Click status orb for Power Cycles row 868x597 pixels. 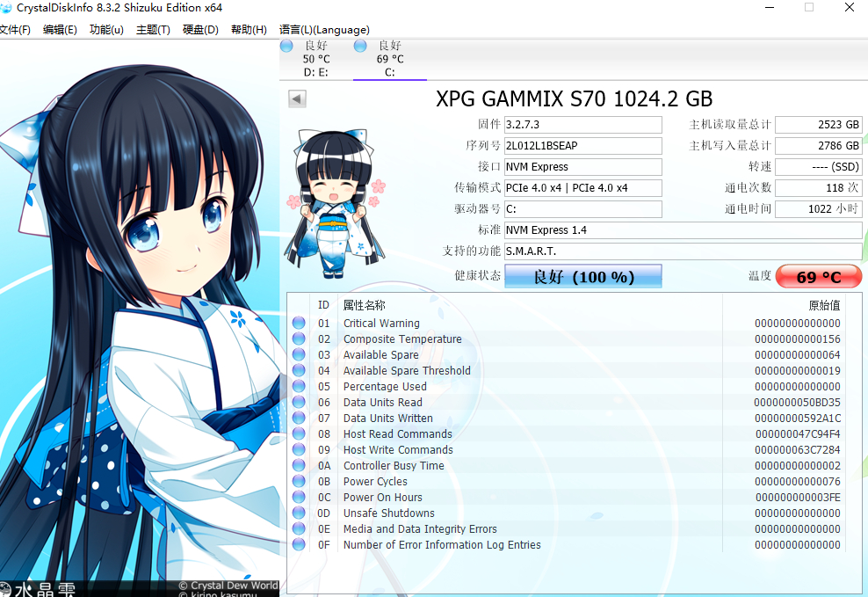tap(299, 481)
